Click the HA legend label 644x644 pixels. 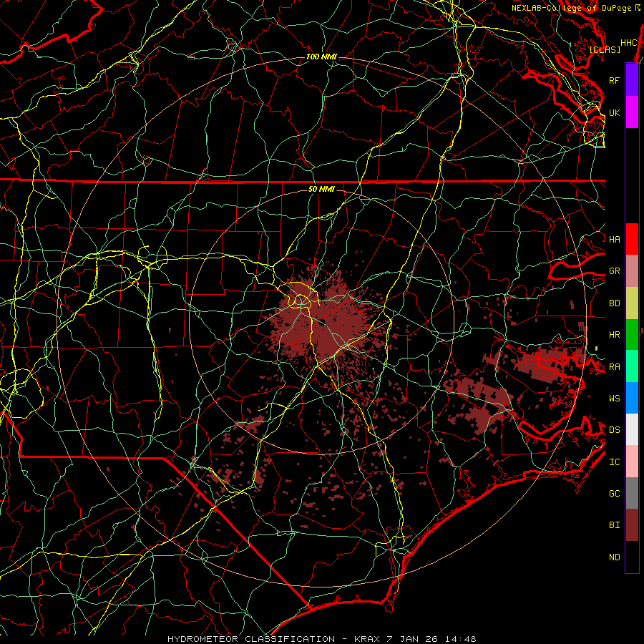[614, 240]
